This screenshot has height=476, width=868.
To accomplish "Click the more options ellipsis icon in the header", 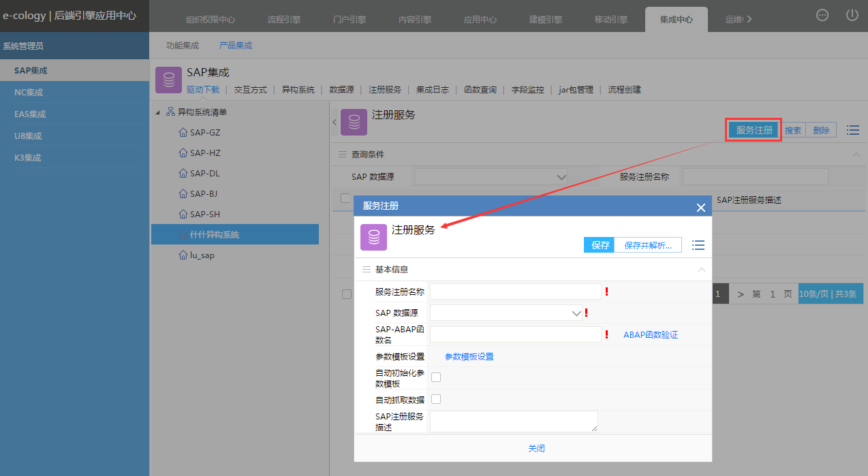I will click(822, 15).
